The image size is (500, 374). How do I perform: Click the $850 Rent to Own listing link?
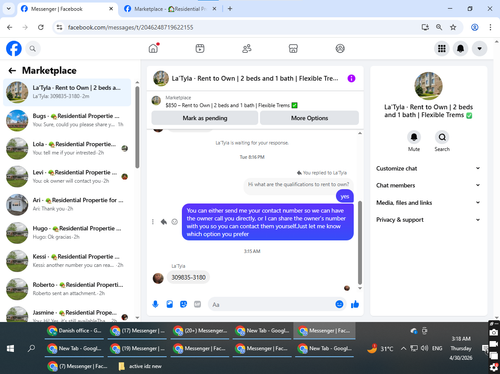[x=231, y=105]
